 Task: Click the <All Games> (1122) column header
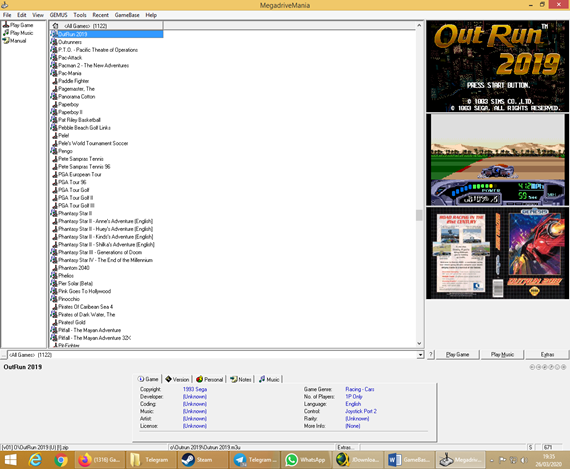pos(107,26)
